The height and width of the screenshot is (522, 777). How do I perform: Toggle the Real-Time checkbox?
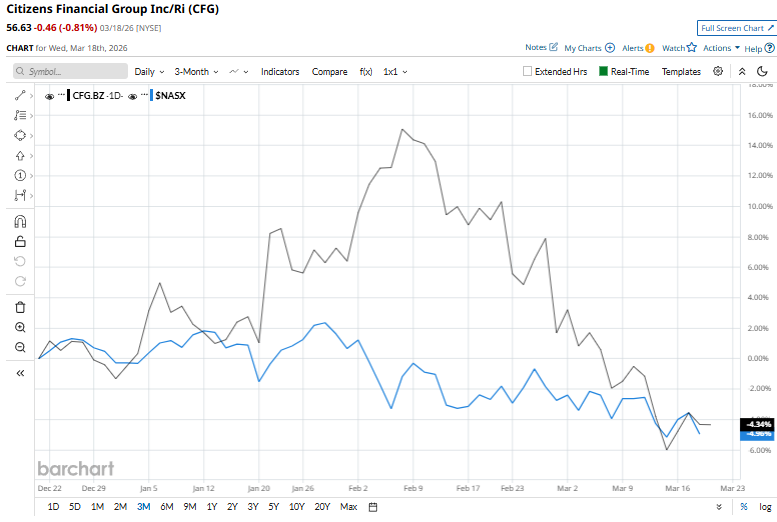tap(603, 72)
